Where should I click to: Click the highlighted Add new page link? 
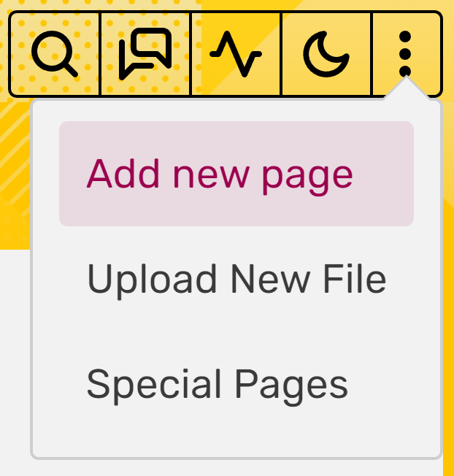tap(220, 175)
